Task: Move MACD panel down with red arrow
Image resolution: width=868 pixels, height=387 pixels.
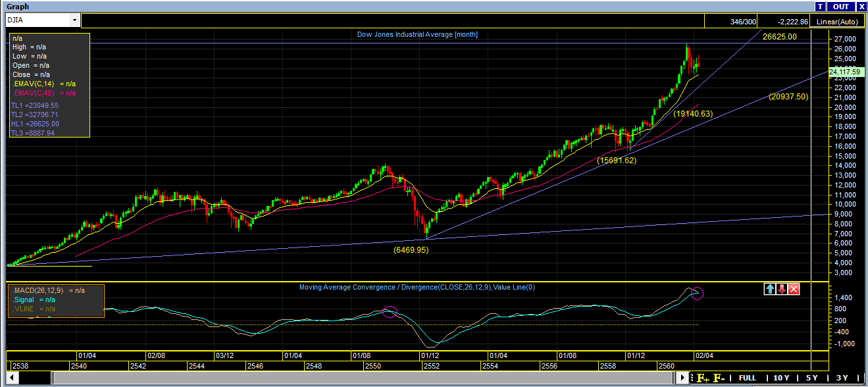Action: (x=782, y=289)
